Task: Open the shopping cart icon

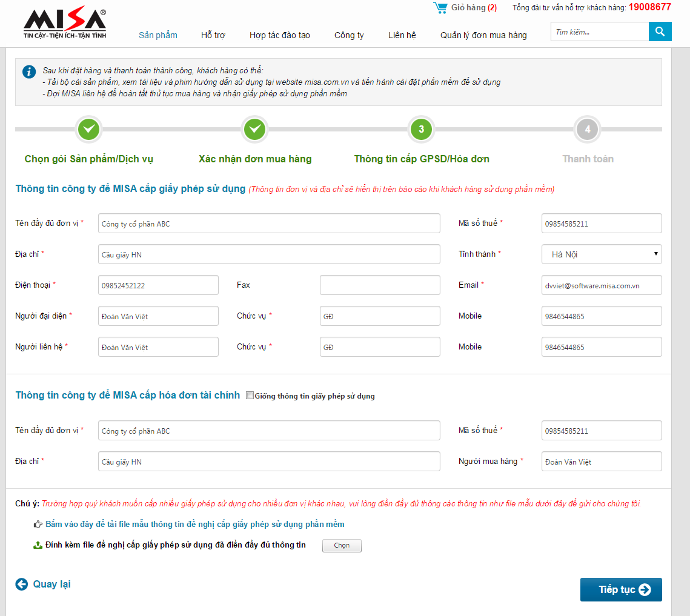Action: (x=440, y=8)
